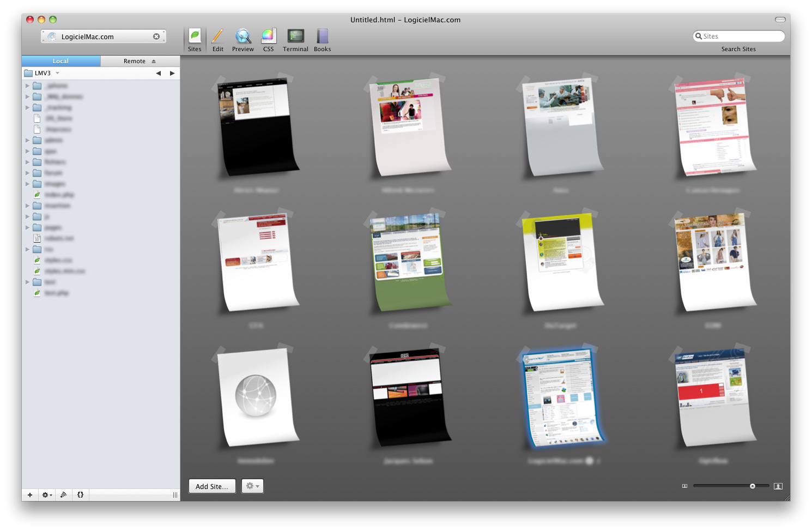Switch to the Edit pencil tool
Viewport: 812px width, 531px height.
point(217,40)
